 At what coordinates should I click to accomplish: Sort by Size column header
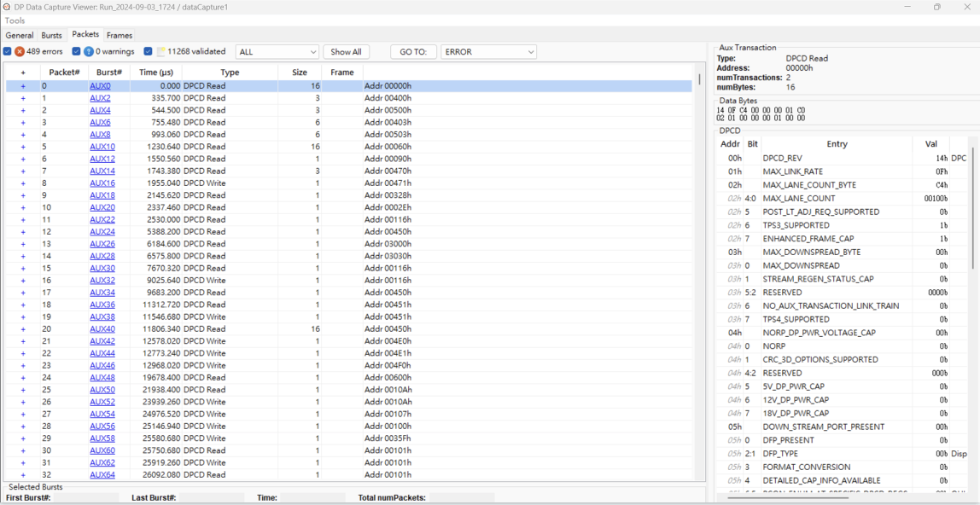(300, 73)
